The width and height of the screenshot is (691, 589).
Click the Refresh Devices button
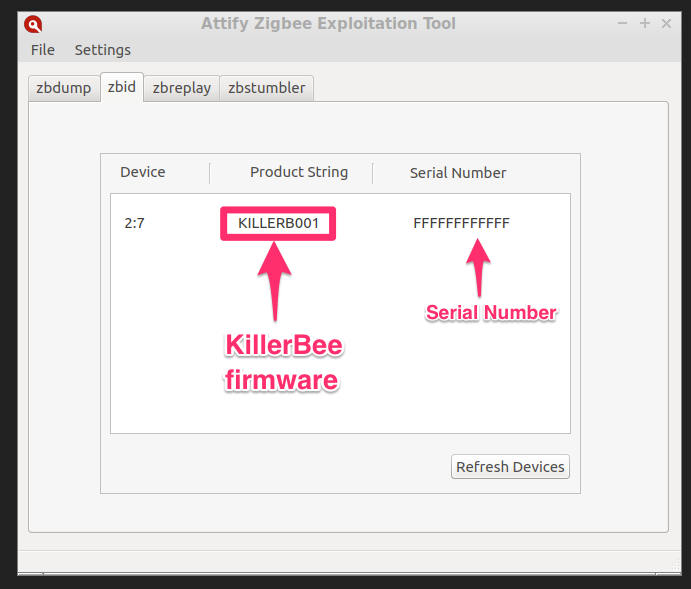click(x=510, y=467)
